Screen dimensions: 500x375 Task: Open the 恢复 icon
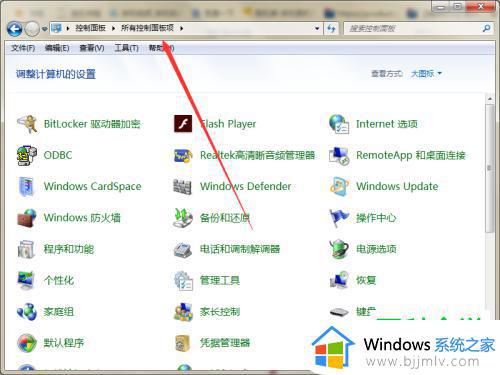coord(339,280)
